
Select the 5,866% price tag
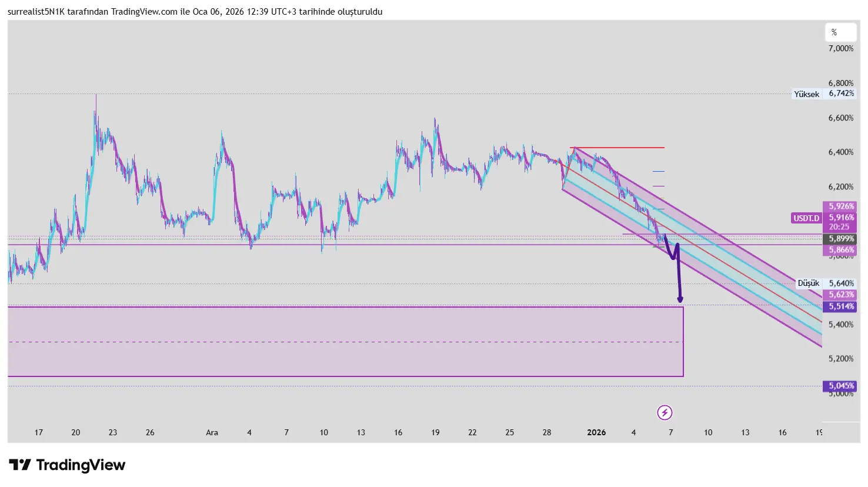click(841, 250)
